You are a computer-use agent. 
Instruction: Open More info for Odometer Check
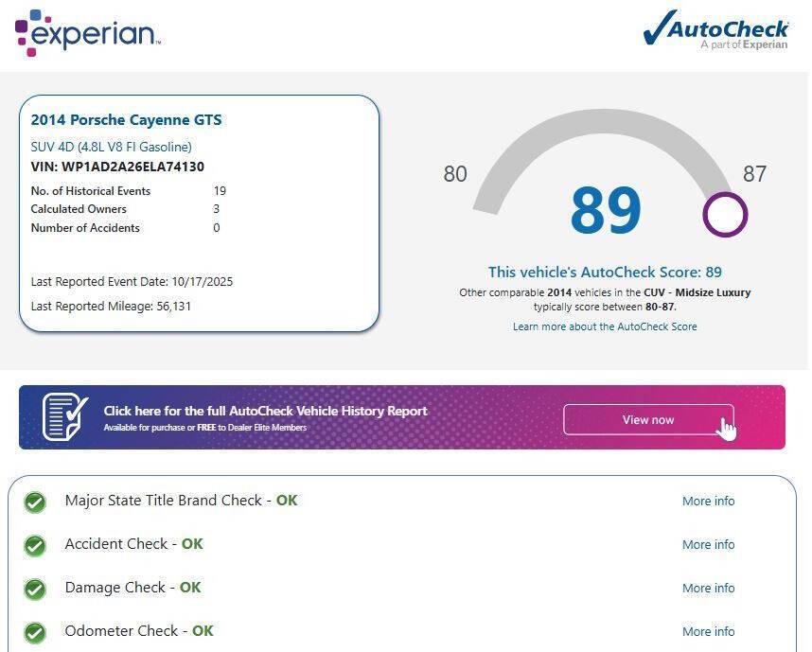pyautogui.click(x=708, y=632)
